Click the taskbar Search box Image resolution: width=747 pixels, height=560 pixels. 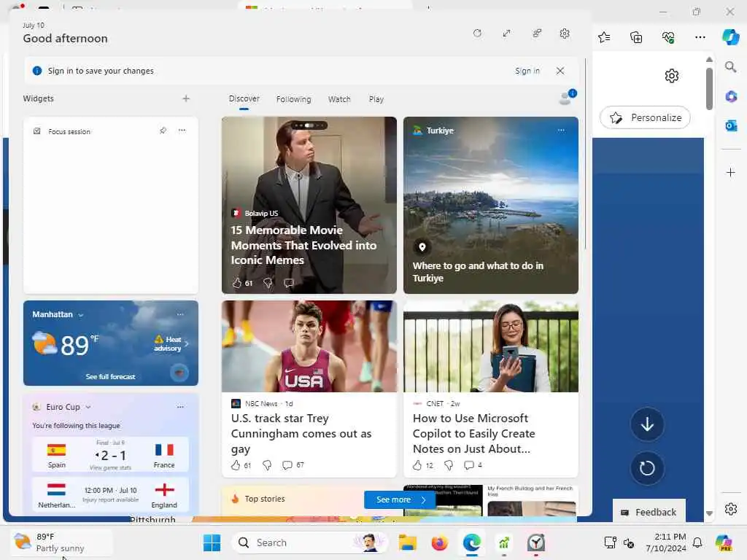pos(310,542)
